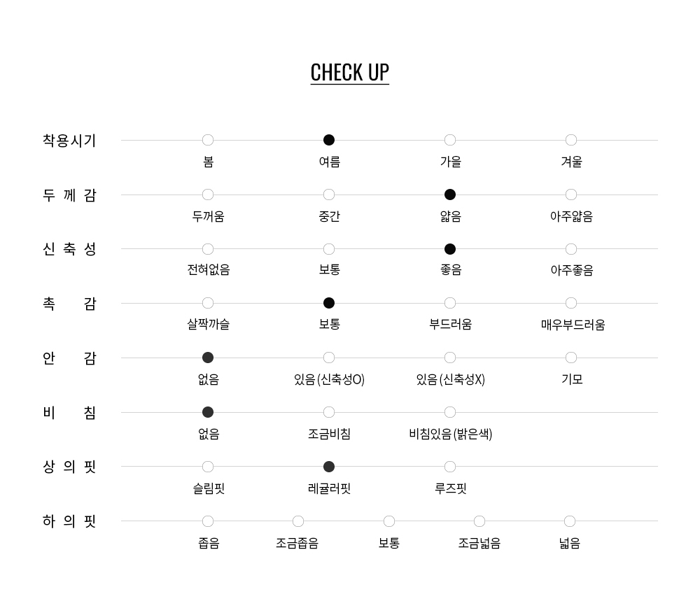The width and height of the screenshot is (700, 608).
Task: Select the 살짝까슬 texture dot
Action: coord(208,303)
